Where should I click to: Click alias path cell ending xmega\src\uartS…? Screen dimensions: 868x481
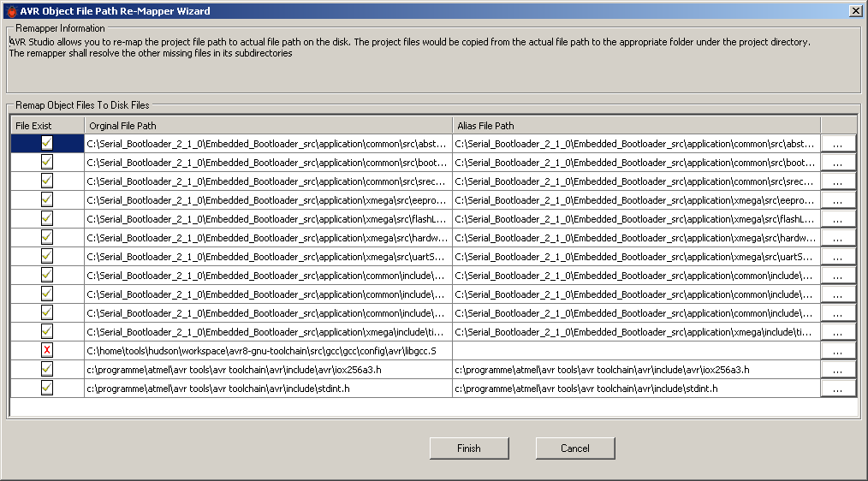[x=636, y=257]
